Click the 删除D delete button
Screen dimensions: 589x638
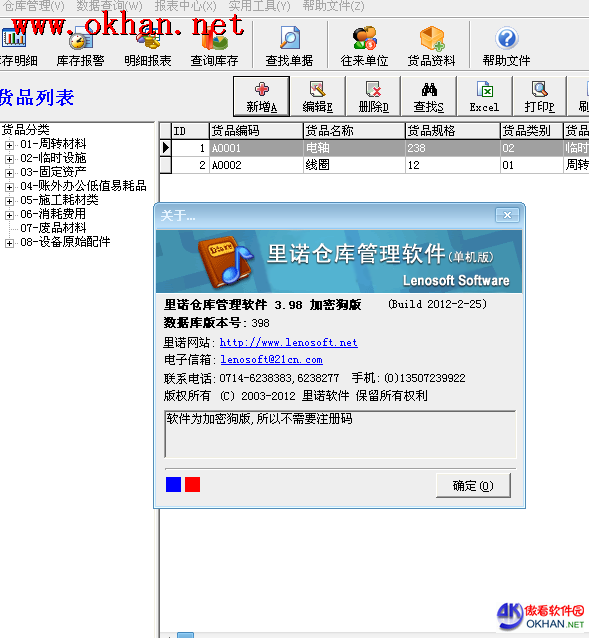pos(373,96)
